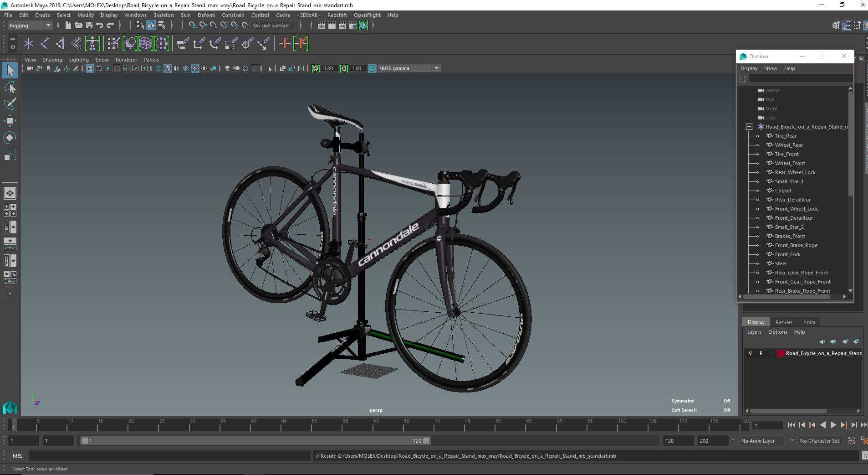
Task: Click the Create Lattice shelf icon
Action: coord(145,44)
